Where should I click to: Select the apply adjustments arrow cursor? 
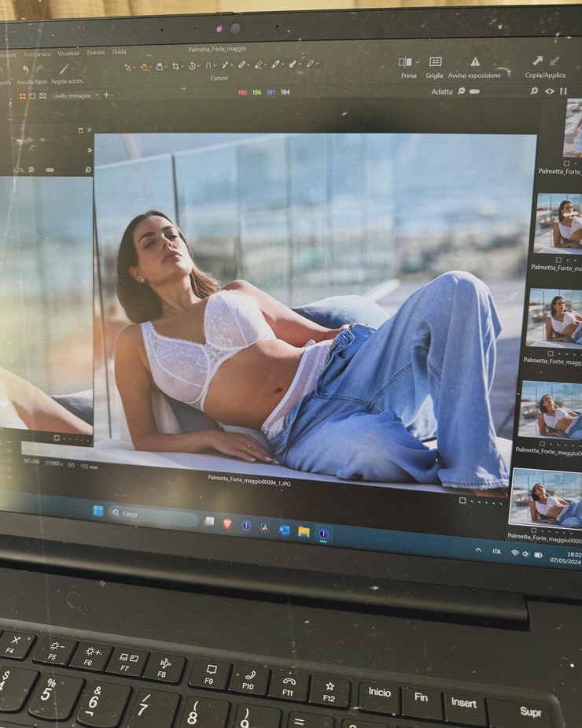click(x=293, y=64)
